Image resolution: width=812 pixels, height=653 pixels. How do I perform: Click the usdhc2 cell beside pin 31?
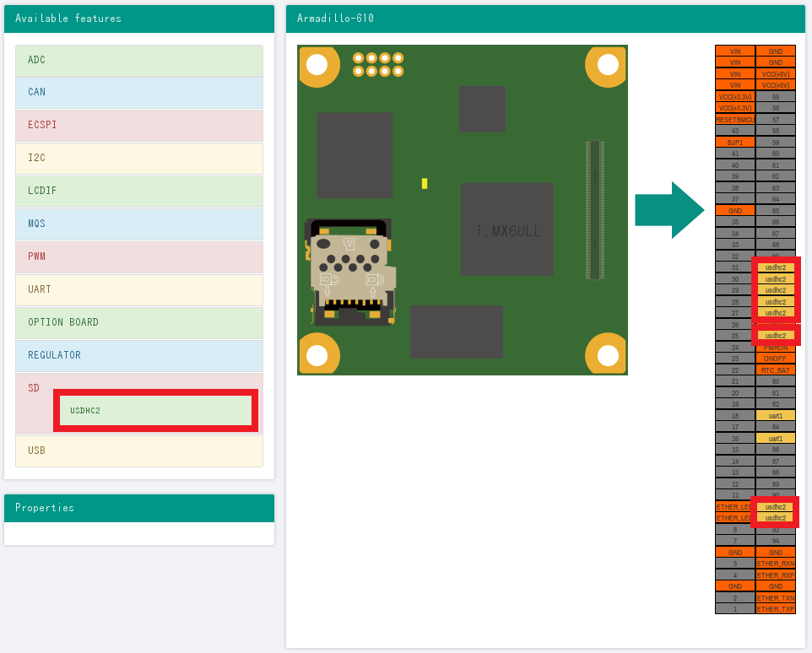coord(775,267)
